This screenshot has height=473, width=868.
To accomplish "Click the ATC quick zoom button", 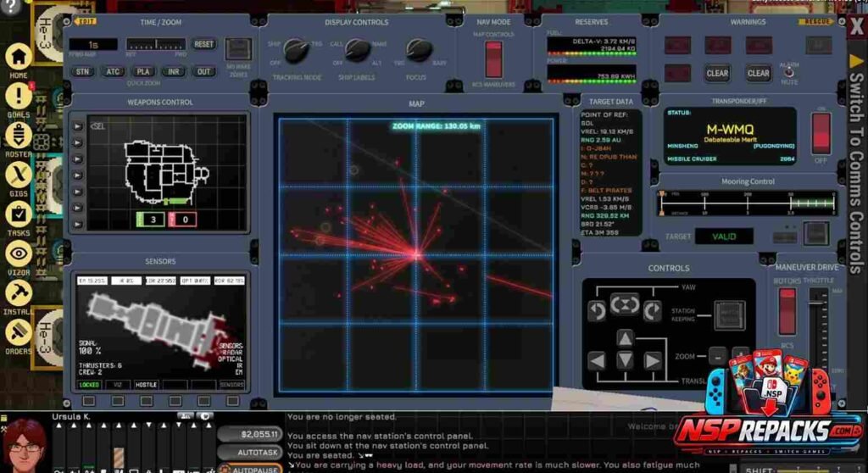I will pos(113,71).
